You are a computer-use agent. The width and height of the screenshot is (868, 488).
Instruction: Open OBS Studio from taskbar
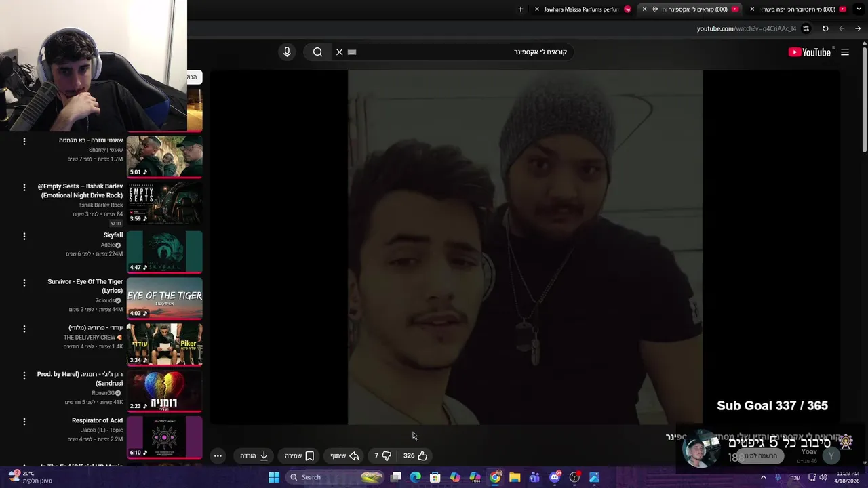click(x=574, y=477)
